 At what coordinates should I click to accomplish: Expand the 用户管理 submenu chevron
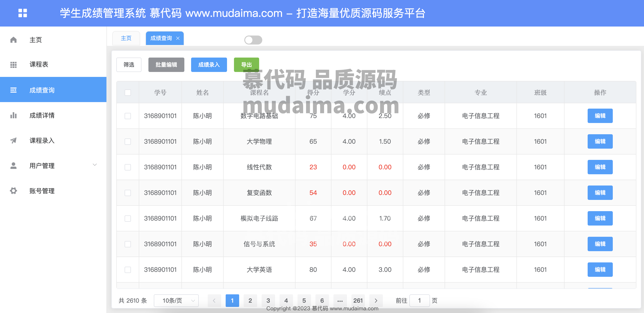(95, 165)
